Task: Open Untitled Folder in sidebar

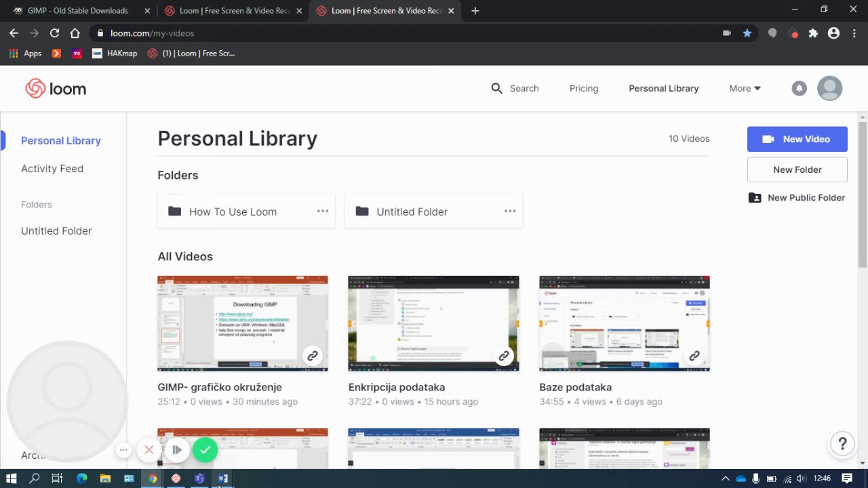Action: point(56,231)
